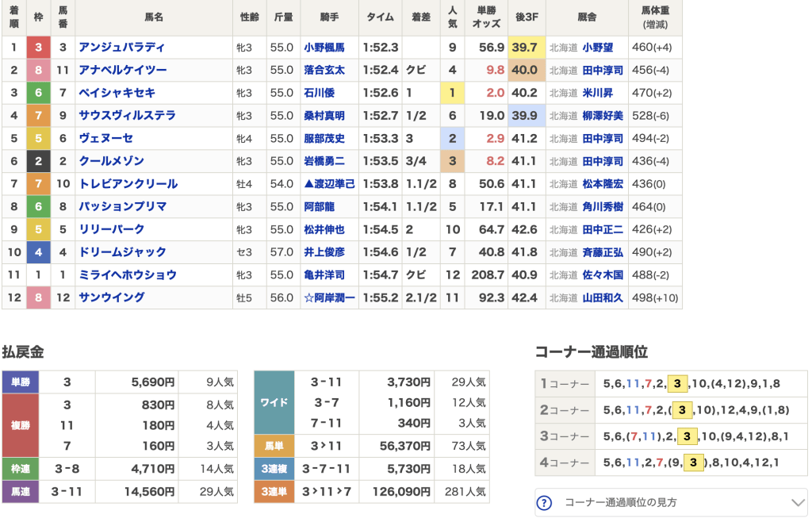The width and height of the screenshot is (812, 518).
Task: Open trainer 角川秀樹 page
Action: point(603,207)
